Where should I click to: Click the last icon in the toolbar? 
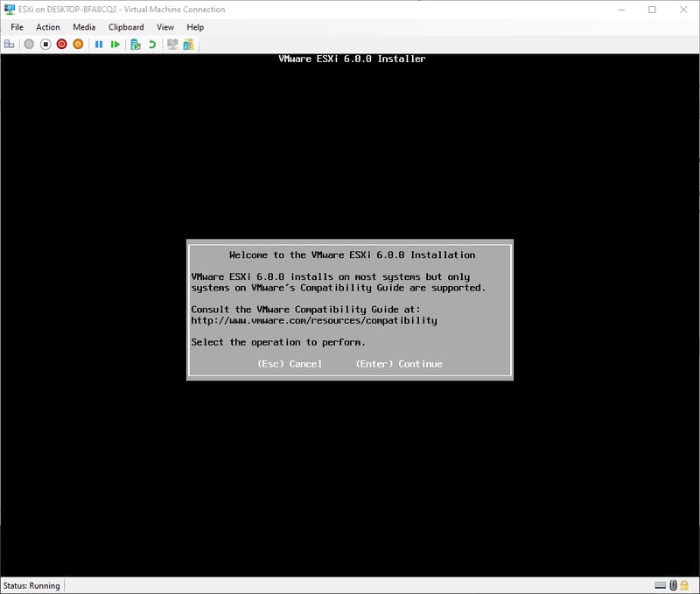coord(189,44)
